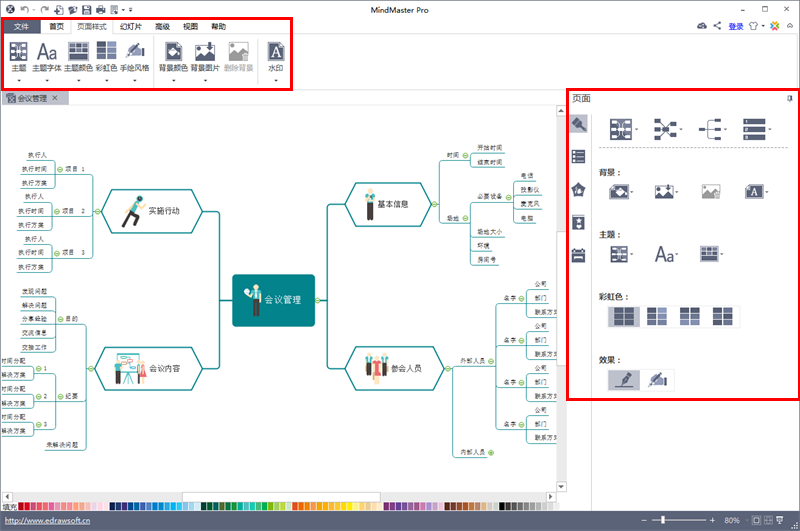Screen dimensions: 800x531
Task: Collapse the 纪要 branch toggle
Action: (x=60, y=397)
